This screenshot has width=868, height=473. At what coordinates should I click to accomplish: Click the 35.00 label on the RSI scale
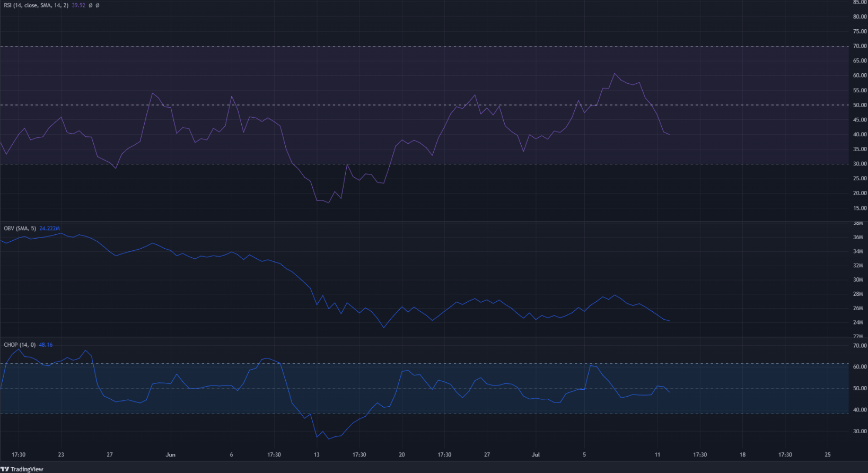pyautogui.click(x=860, y=150)
